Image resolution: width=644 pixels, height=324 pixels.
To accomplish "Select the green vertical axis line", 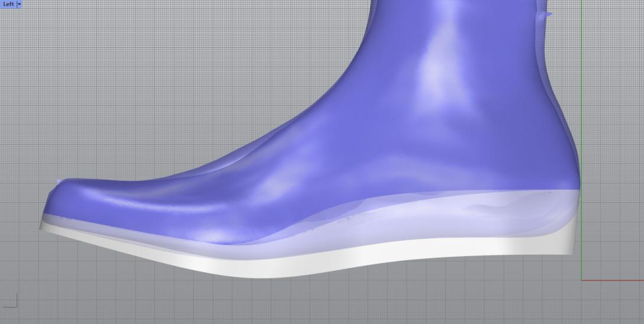I will (581, 89).
